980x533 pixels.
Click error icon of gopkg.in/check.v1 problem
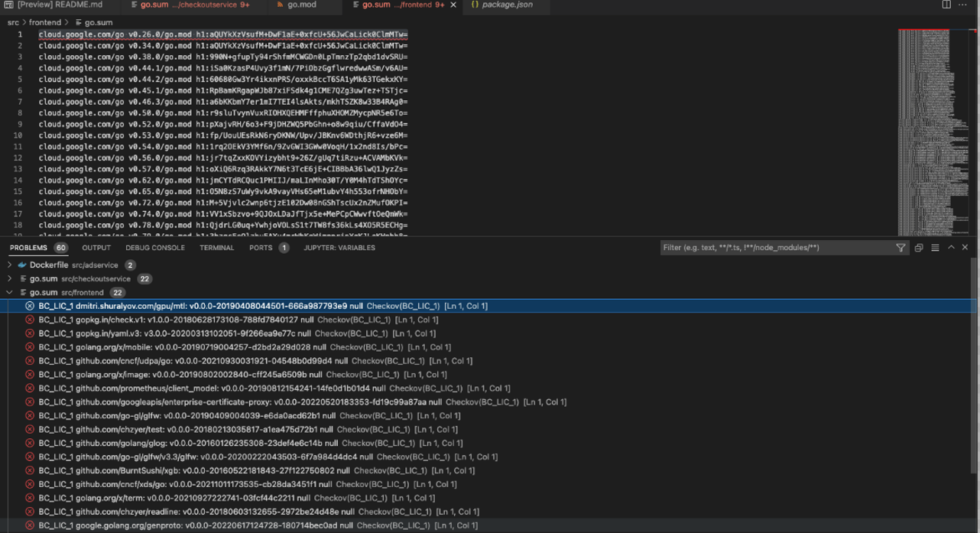pos(30,320)
